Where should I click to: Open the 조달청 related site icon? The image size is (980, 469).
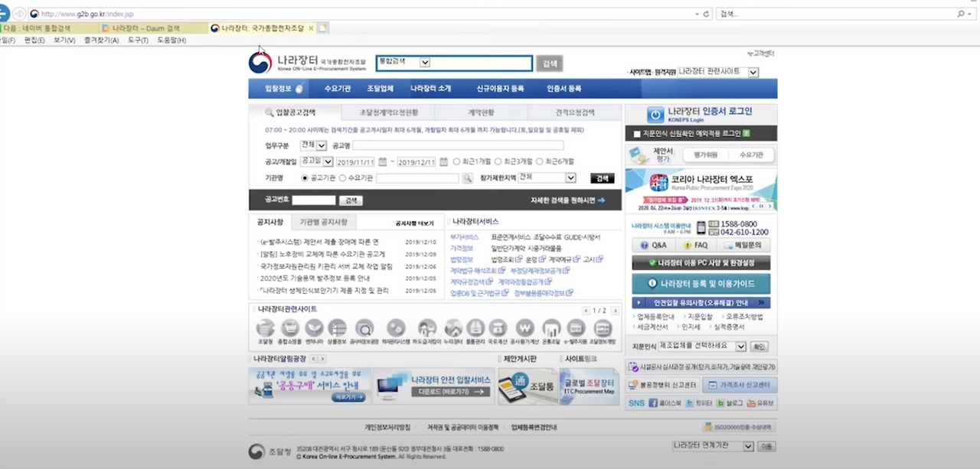click(265, 327)
